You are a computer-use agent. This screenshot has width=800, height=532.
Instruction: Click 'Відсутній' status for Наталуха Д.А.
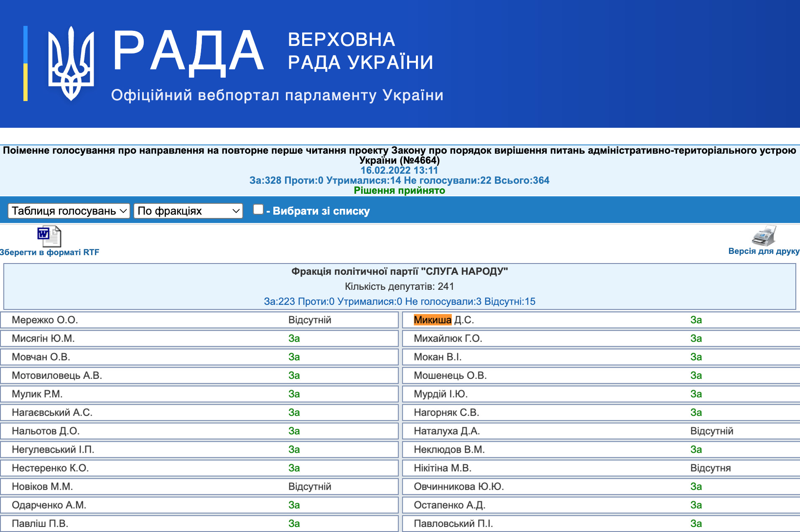point(712,431)
